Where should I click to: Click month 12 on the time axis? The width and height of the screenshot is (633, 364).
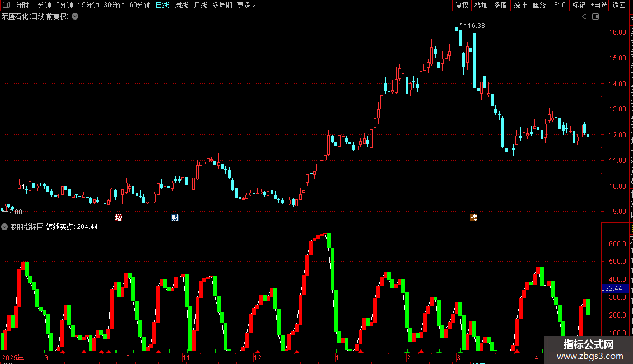(258, 357)
